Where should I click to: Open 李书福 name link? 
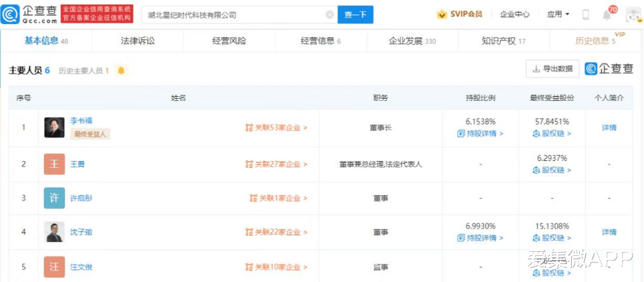coord(82,121)
